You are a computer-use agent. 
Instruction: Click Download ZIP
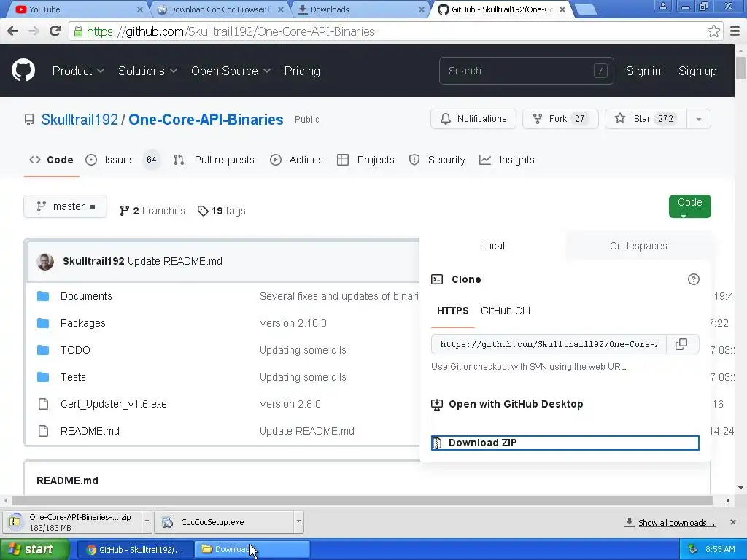[565, 443]
